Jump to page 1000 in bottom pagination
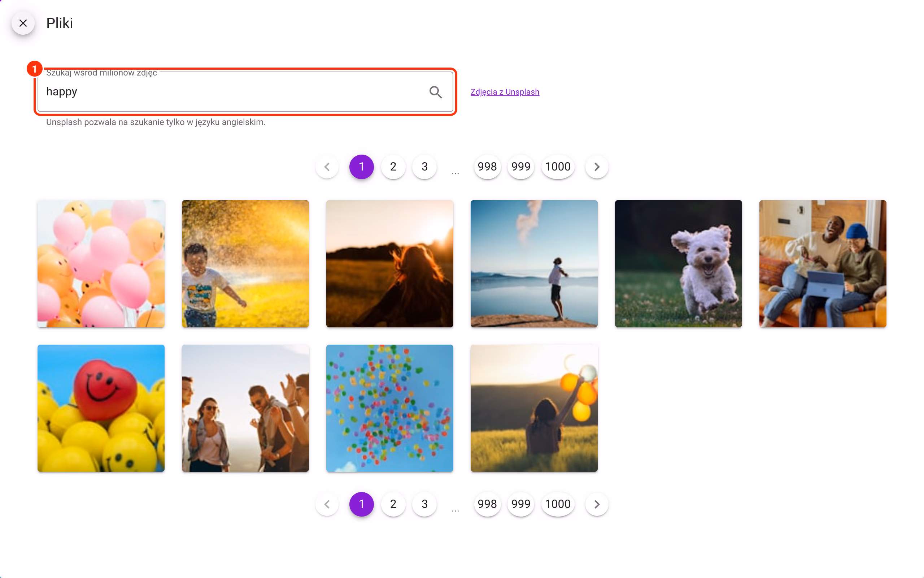The height and width of the screenshot is (578, 924). pos(558,504)
